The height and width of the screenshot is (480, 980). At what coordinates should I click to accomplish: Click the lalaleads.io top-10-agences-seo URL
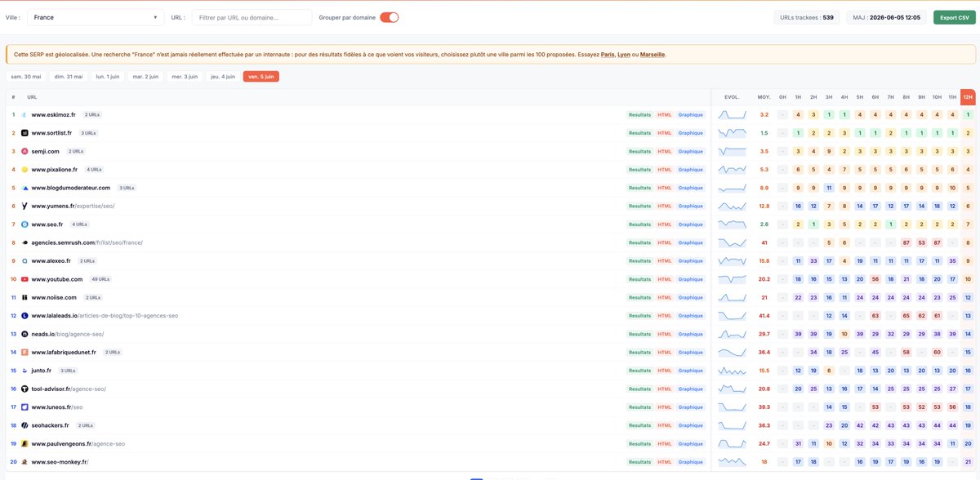(105, 316)
